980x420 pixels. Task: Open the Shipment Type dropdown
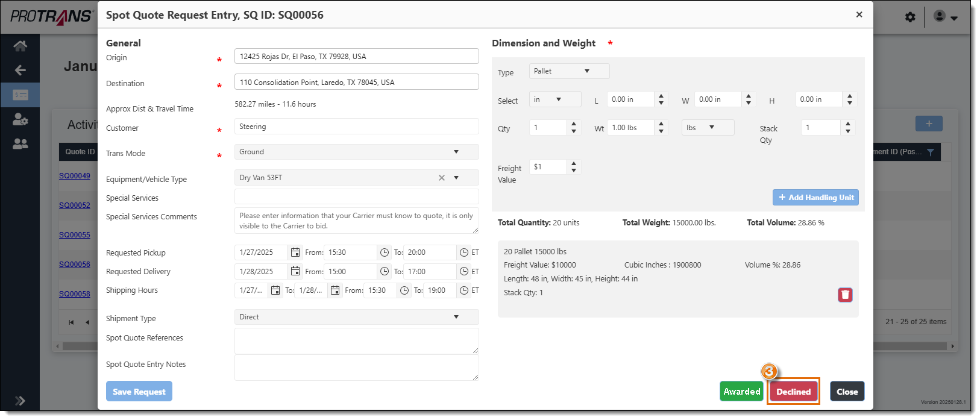[x=356, y=317]
